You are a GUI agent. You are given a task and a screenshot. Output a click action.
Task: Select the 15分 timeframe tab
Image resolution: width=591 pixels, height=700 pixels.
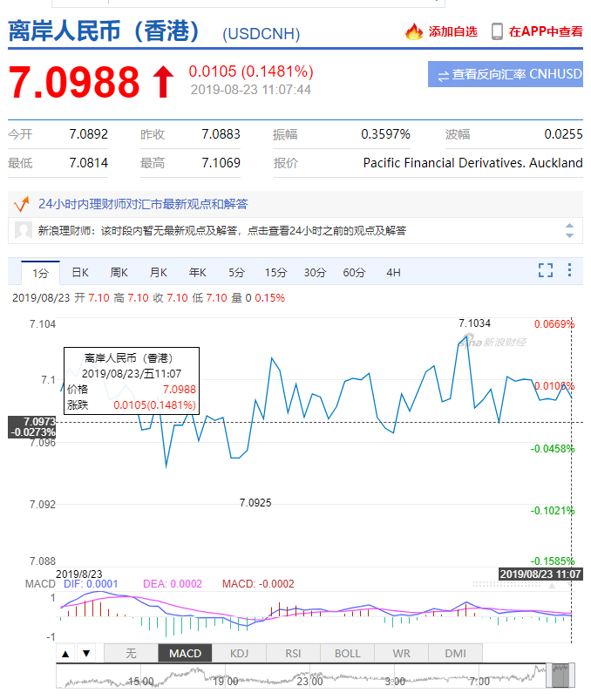(276, 273)
